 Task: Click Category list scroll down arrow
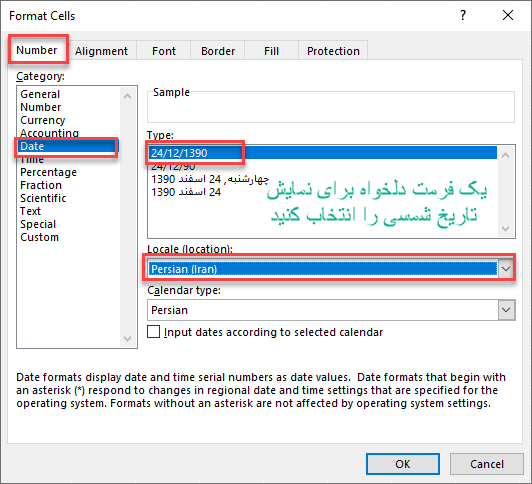128,338
